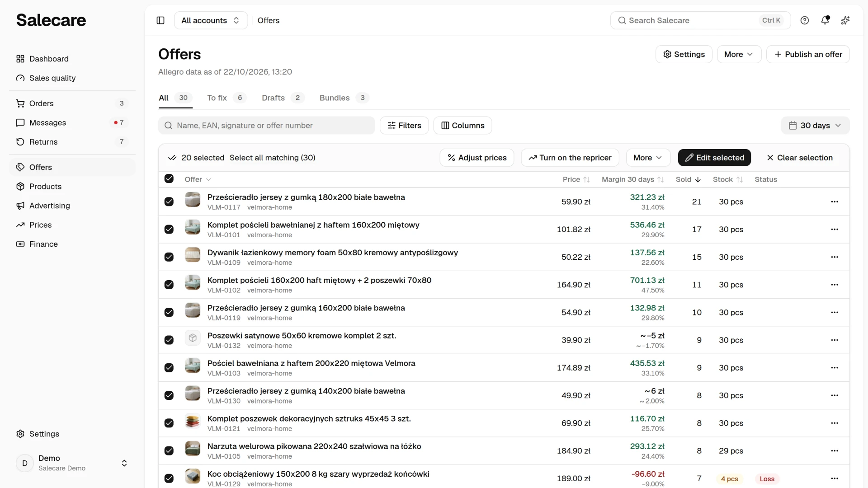Click the offers name search field
The width and height of the screenshot is (868, 488).
(x=267, y=126)
